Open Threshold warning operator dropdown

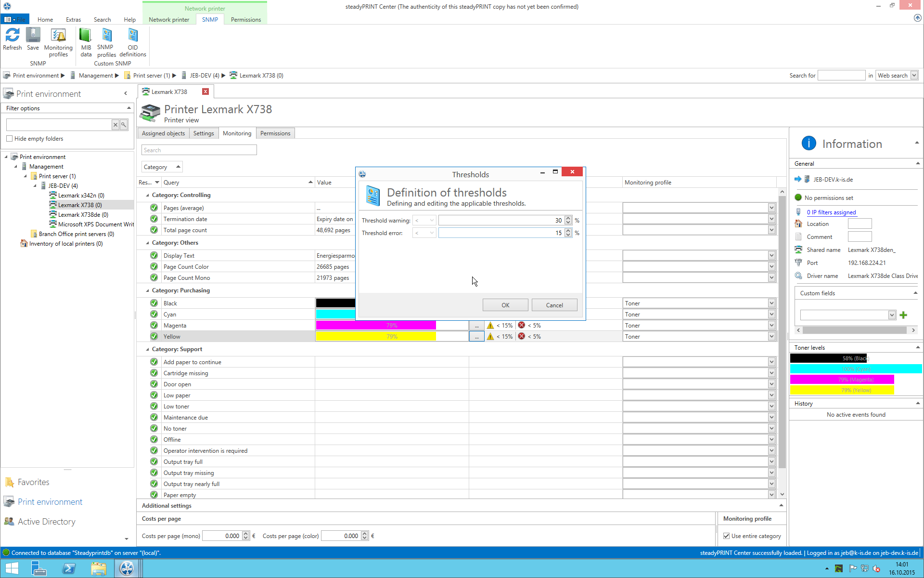click(424, 221)
